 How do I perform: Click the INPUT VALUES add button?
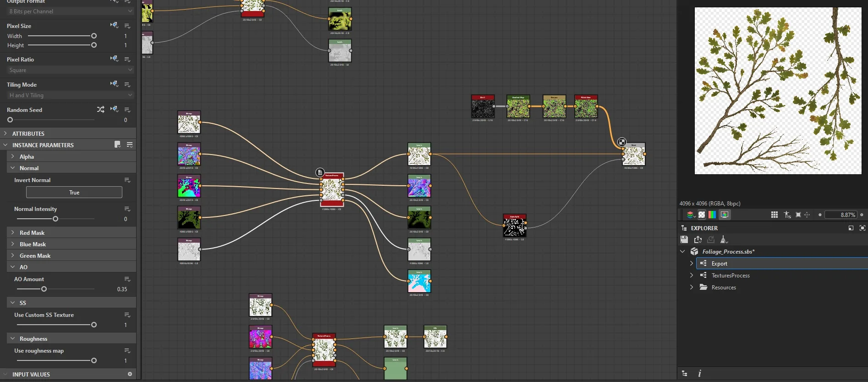pyautogui.click(x=130, y=374)
